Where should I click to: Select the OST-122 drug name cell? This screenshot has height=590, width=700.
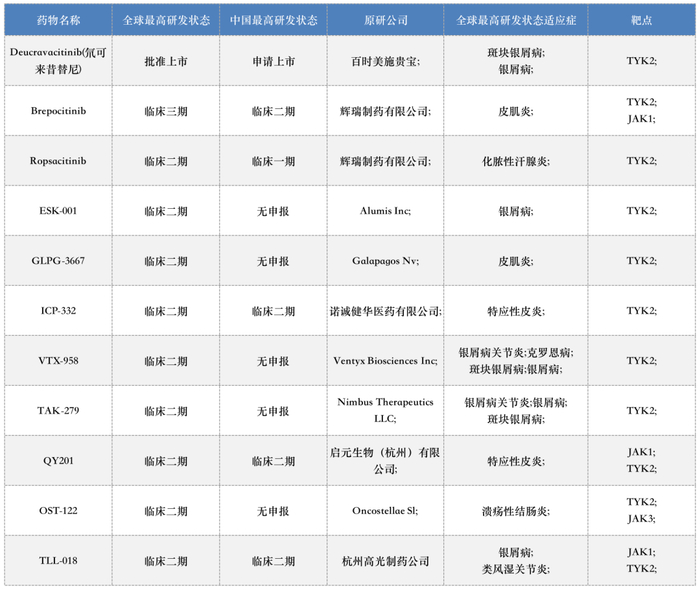tap(58, 511)
